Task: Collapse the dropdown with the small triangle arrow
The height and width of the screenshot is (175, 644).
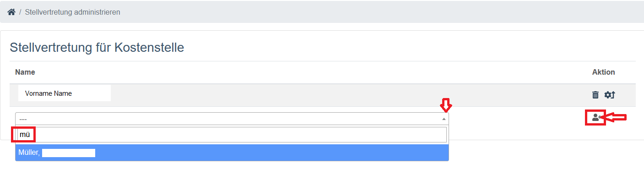Action: 444,119
